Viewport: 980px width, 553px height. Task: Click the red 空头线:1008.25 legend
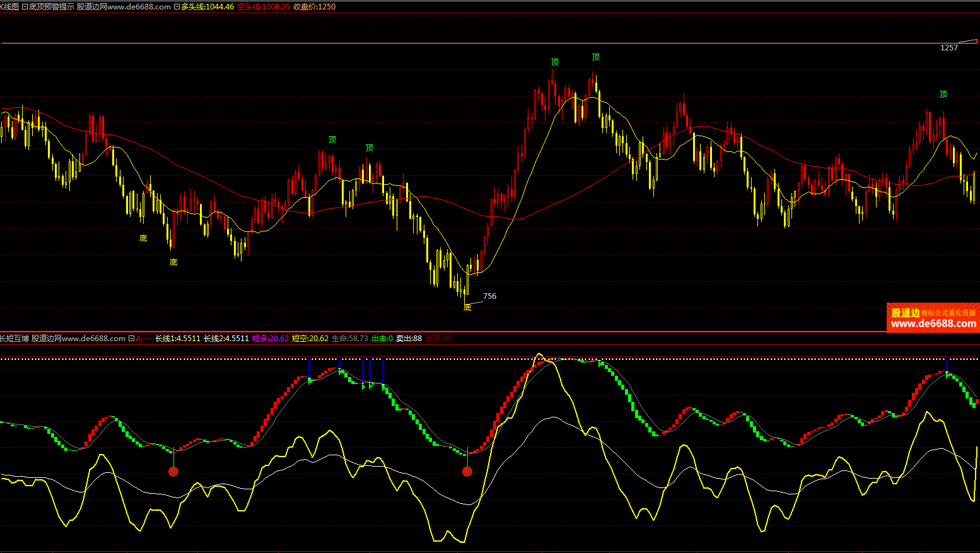(x=264, y=7)
